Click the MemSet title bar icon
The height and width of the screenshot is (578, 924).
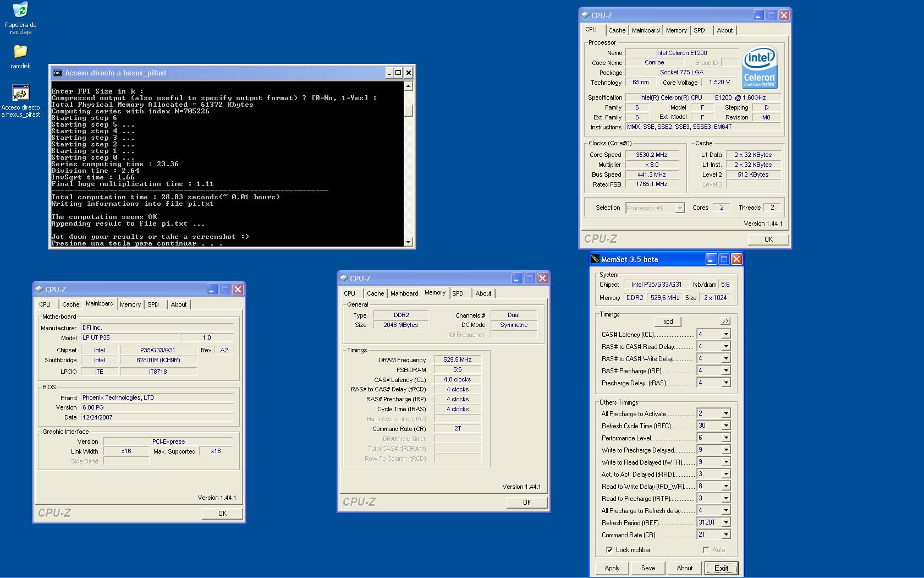tap(595, 259)
